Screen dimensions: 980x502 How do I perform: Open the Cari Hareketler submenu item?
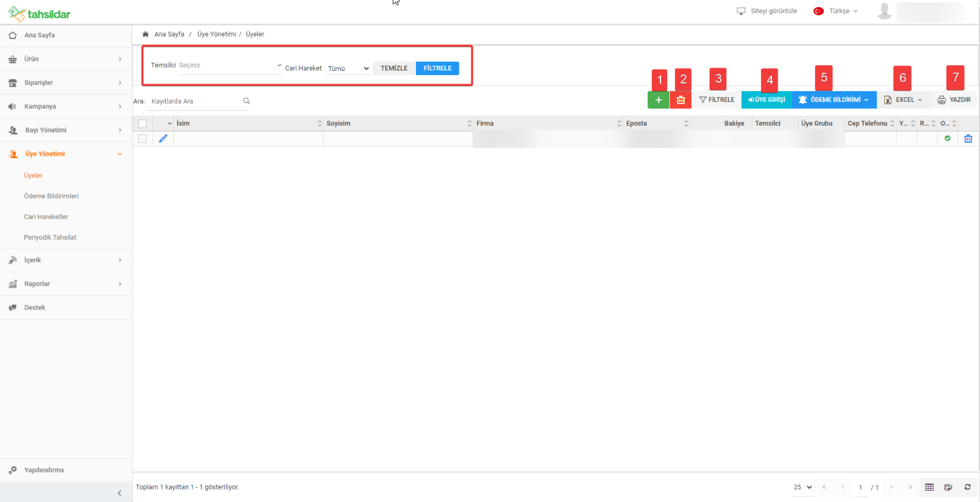point(46,217)
